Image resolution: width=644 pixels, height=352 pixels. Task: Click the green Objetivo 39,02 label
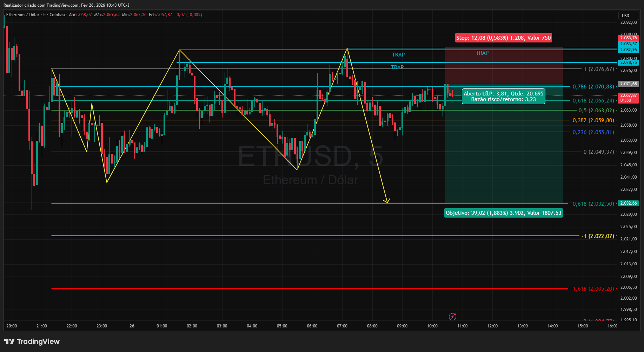coord(504,213)
